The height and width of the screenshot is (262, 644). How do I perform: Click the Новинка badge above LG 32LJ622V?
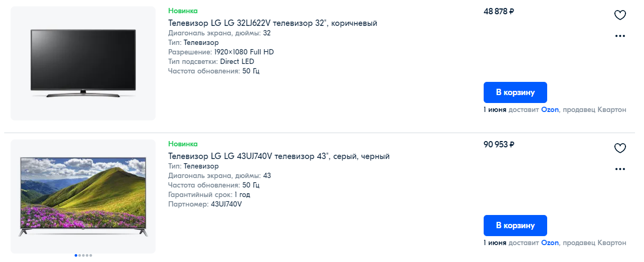(183, 11)
